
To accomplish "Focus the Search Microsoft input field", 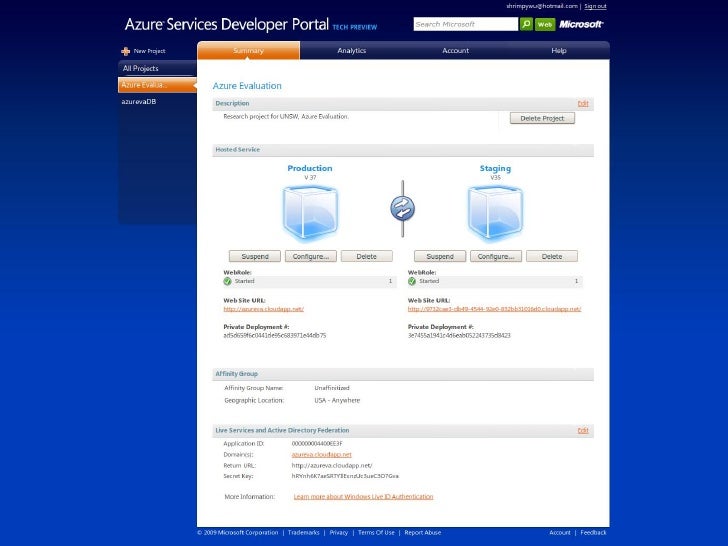I will 465,24.
